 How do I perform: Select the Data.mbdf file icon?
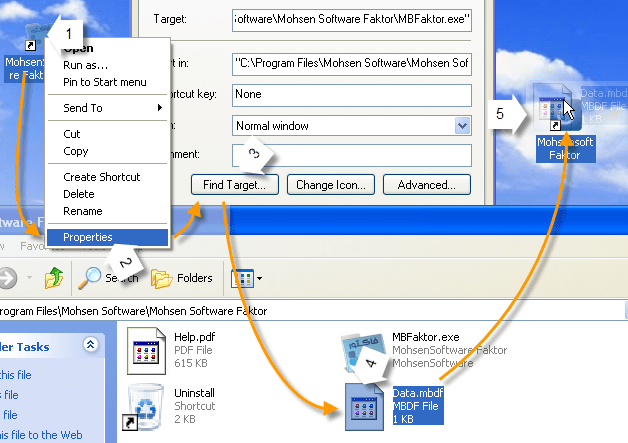pyautogui.click(x=365, y=407)
